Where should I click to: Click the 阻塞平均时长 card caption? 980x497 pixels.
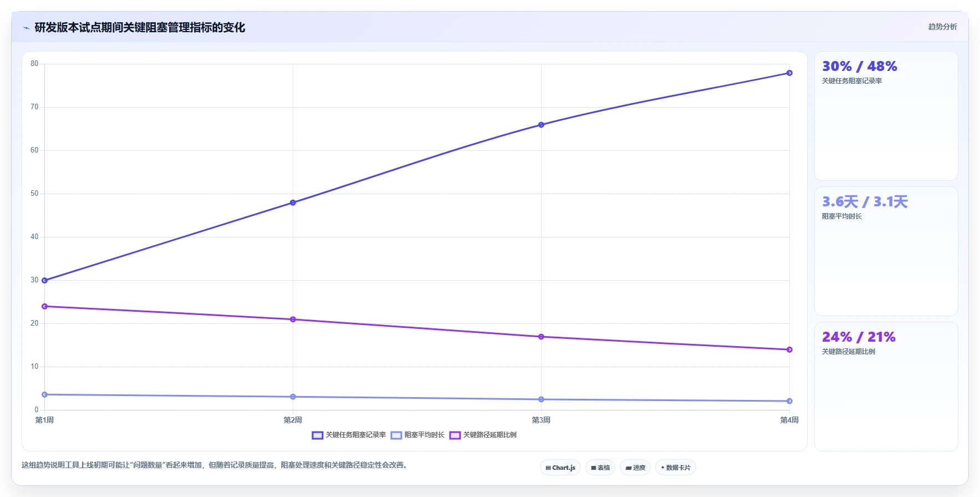click(842, 216)
